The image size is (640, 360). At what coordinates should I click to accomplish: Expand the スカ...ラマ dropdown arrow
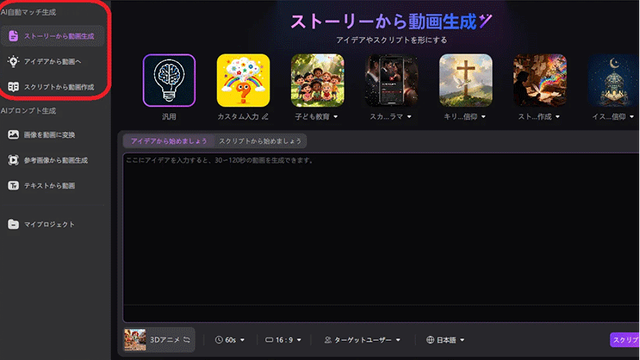409,117
